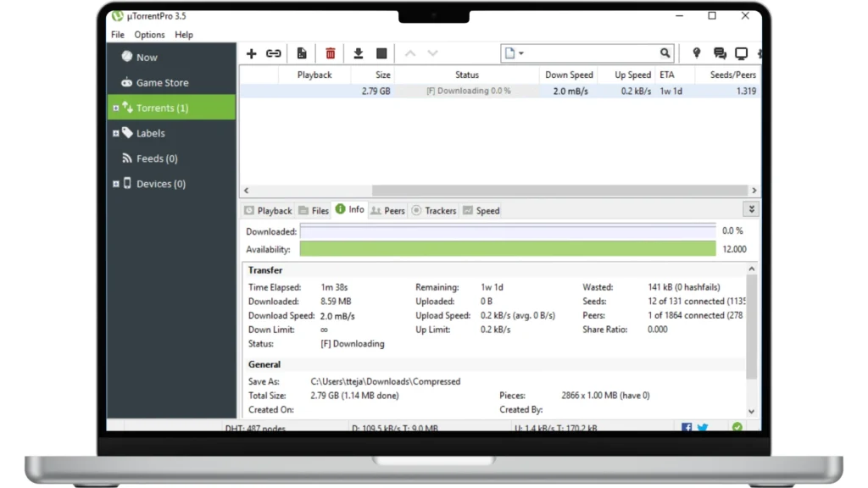Open the search provider dropdown arrow
This screenshot has width=868, height=488.
[521, 53]
